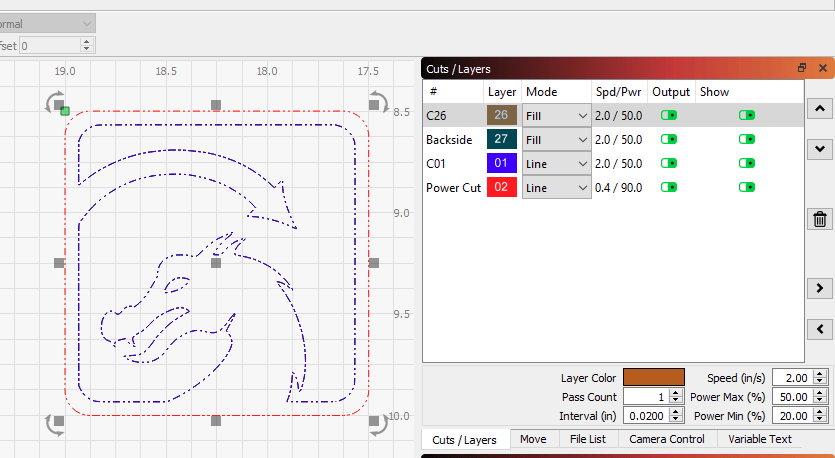Click the top-middle resize handle
This screenshot has height=458, width=835.
point(216,105)
